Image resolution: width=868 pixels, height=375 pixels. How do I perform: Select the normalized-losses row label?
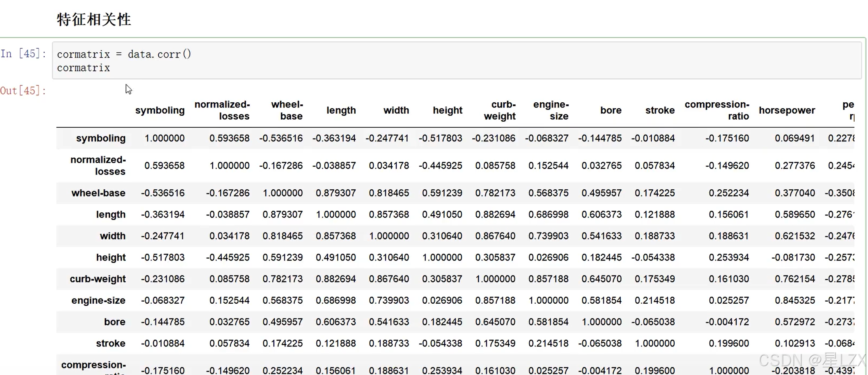click(98, 166)
